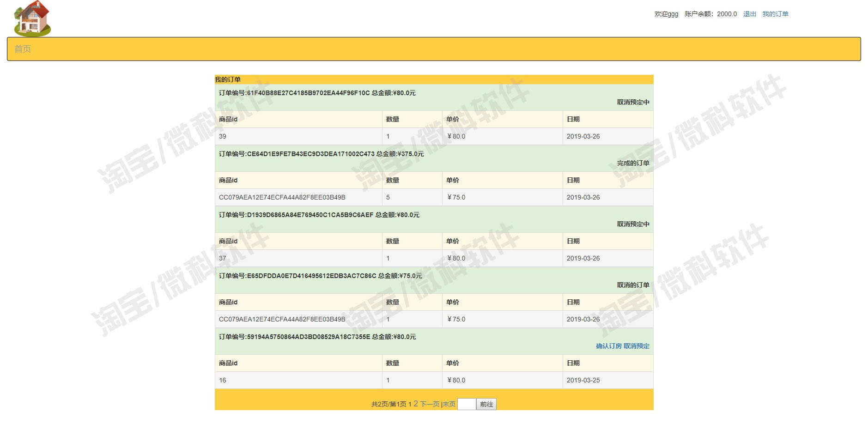Click the 我的订单 panel heading
This screenshot has height=424, width=868.
228,79
